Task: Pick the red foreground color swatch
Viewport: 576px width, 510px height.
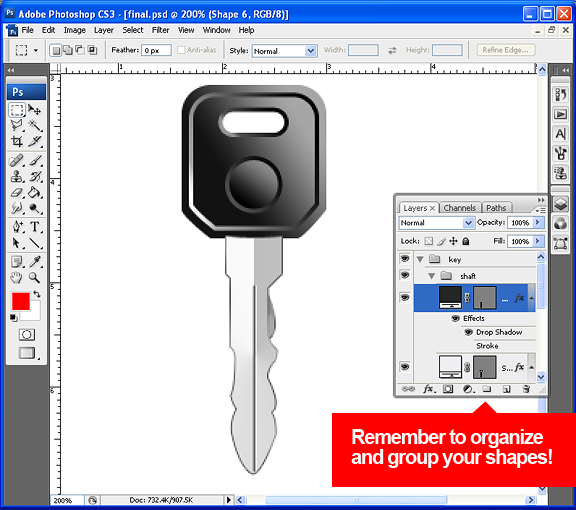Action: pos(21,302)
